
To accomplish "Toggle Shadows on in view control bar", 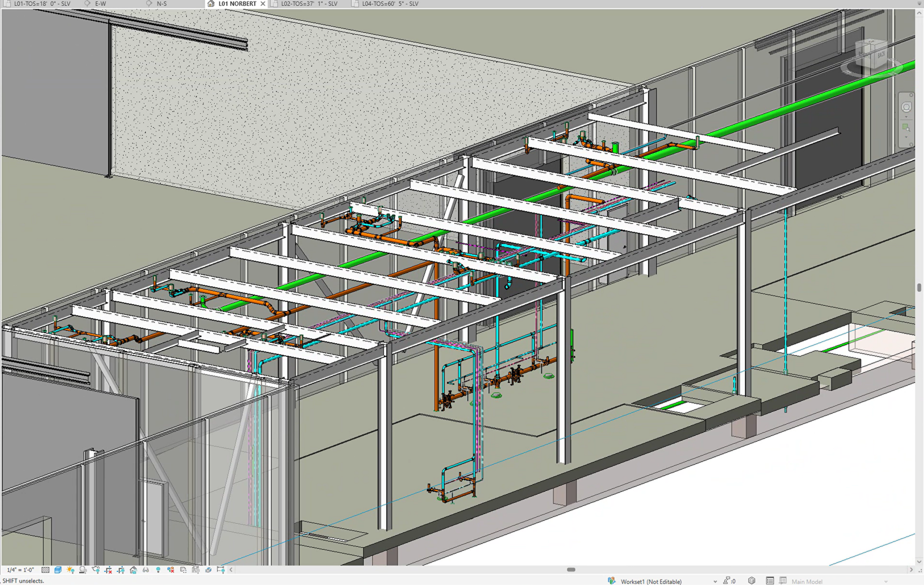I will pyautogui.click(x=83, y=569).
